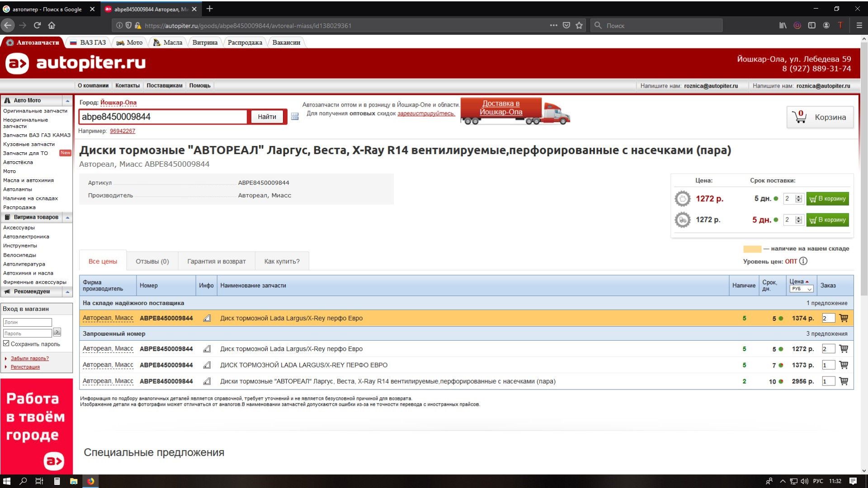Screen dimensions: 868x488
Task: Select the Гарантия и возврат tab
Action: pos(217,261)
